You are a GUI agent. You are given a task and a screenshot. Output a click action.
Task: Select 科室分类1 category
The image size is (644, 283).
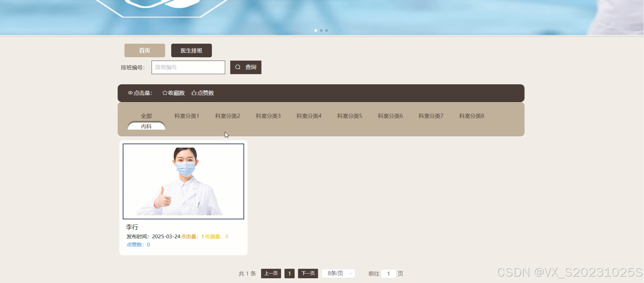(187, 116)
